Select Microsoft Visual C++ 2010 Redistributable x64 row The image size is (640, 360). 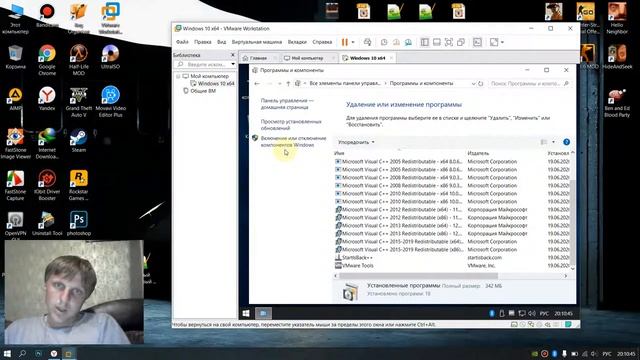pos(451,193)
